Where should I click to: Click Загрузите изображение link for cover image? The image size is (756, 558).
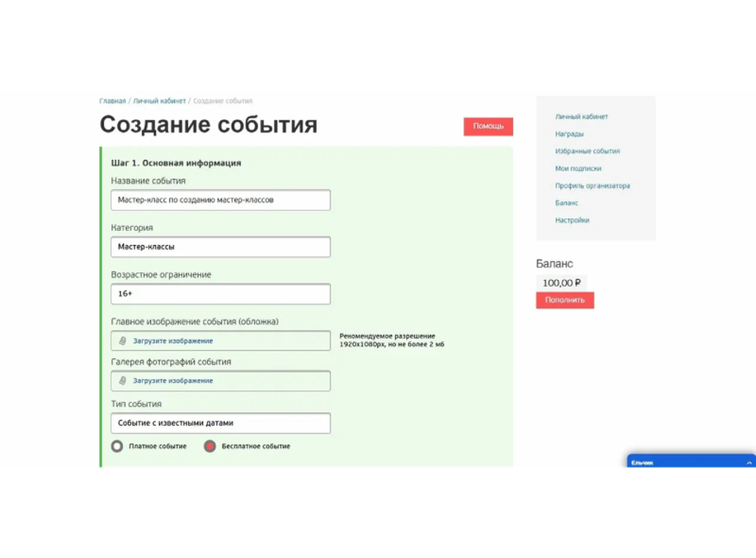[x=173, y=341]
